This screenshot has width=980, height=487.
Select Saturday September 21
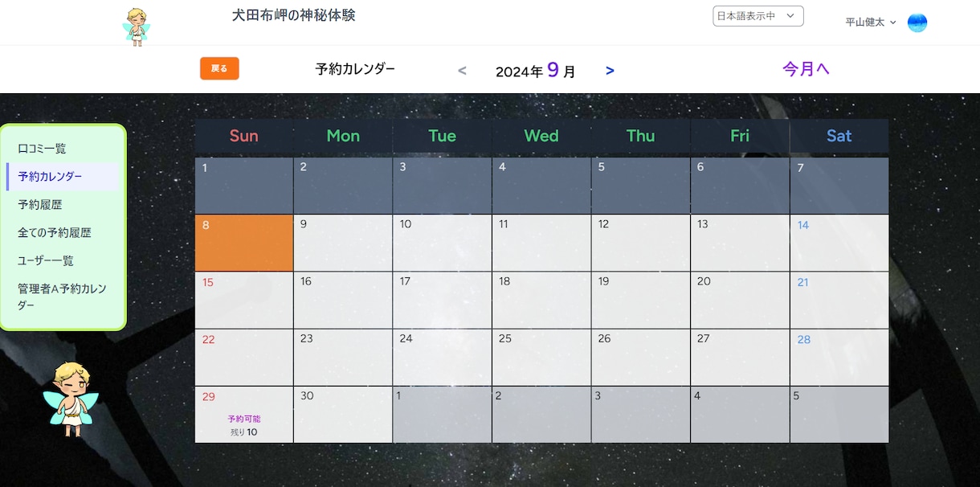(x=839, y=300)
